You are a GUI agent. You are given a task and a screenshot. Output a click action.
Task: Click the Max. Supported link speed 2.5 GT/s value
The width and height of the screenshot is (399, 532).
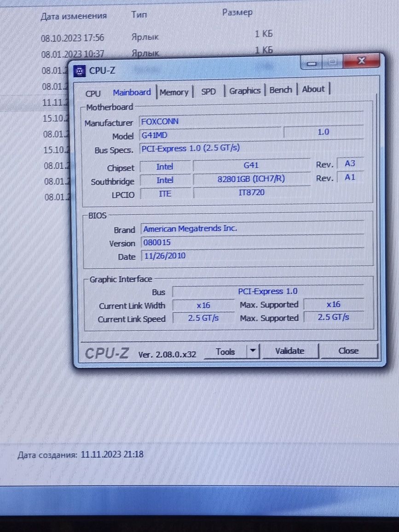click(334, 317)
